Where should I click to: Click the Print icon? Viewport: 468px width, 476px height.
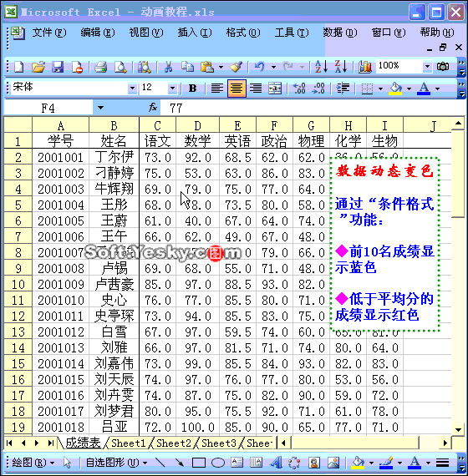(x=100, y=67)
